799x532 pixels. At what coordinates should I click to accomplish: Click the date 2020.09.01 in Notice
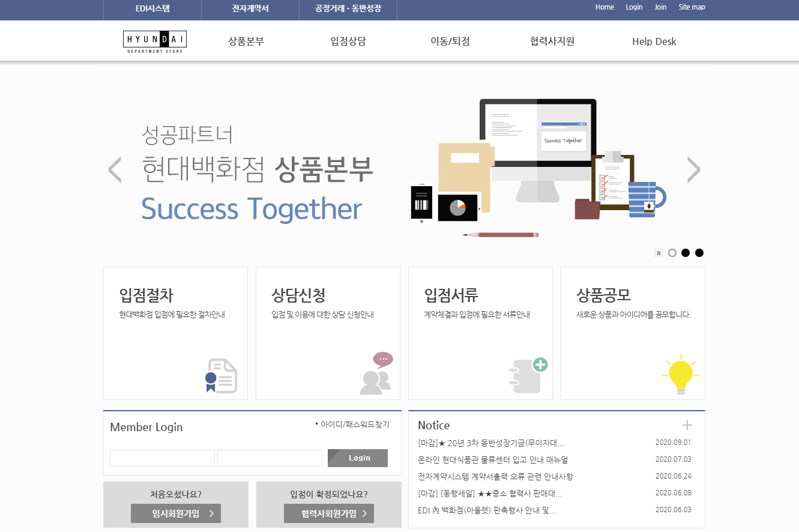(x=674, y=443)
